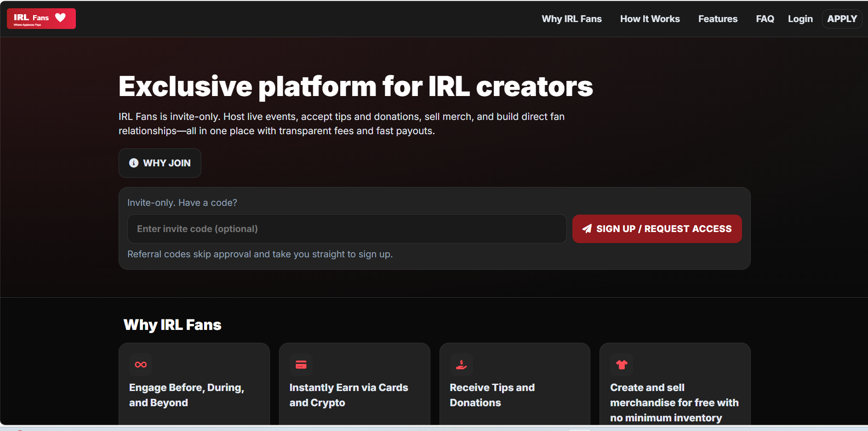Click the infinity icon on the Engage card
Image resolution: width=868 pixels, height=431 pixels.
141,365
